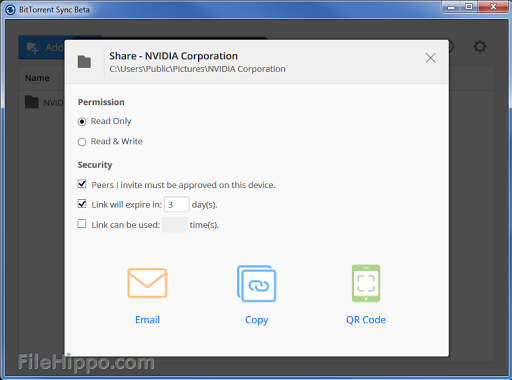The image size is (512, 380).
Task: Click the folder icon in Share header
Action: click(84, 62)
